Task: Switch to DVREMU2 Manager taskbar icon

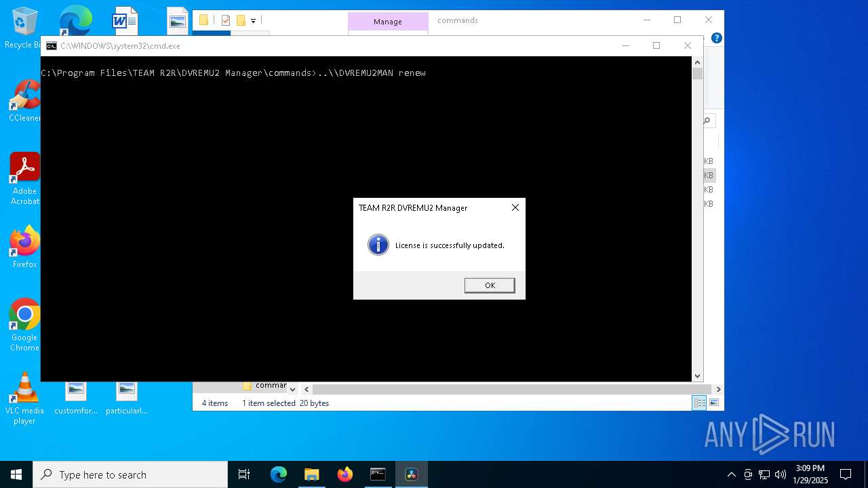Action: (x=411, y=474)
